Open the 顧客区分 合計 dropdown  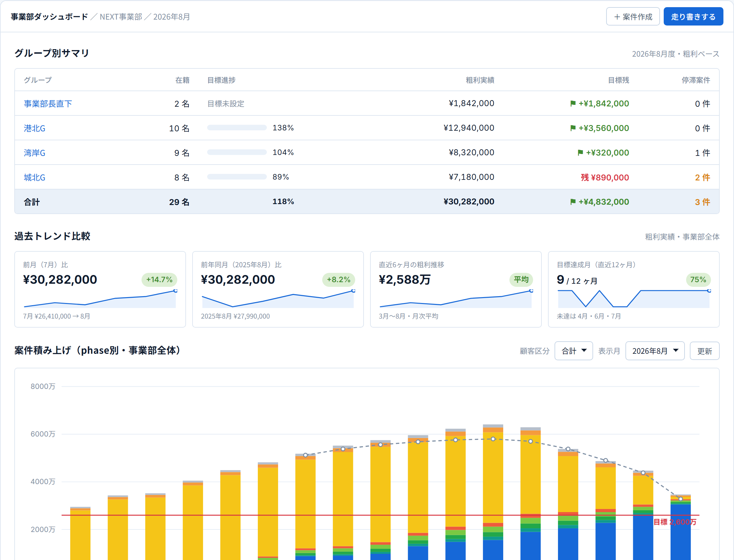tap(574, 351)
